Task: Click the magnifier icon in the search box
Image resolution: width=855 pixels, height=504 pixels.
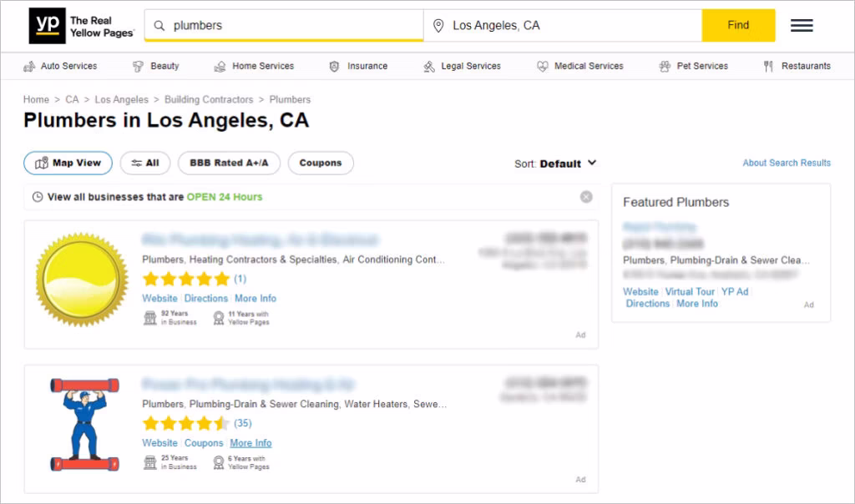Action: (x=159, y=25)
